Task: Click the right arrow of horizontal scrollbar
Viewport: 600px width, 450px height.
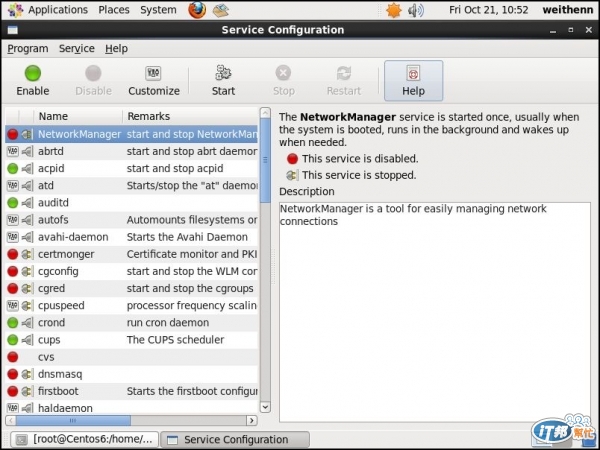Action: 252,421
